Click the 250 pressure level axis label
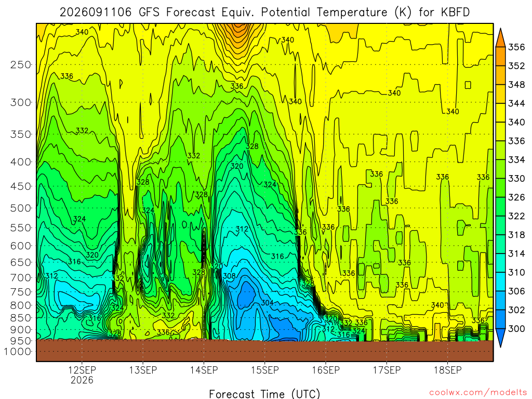 [x=21, y=64]
